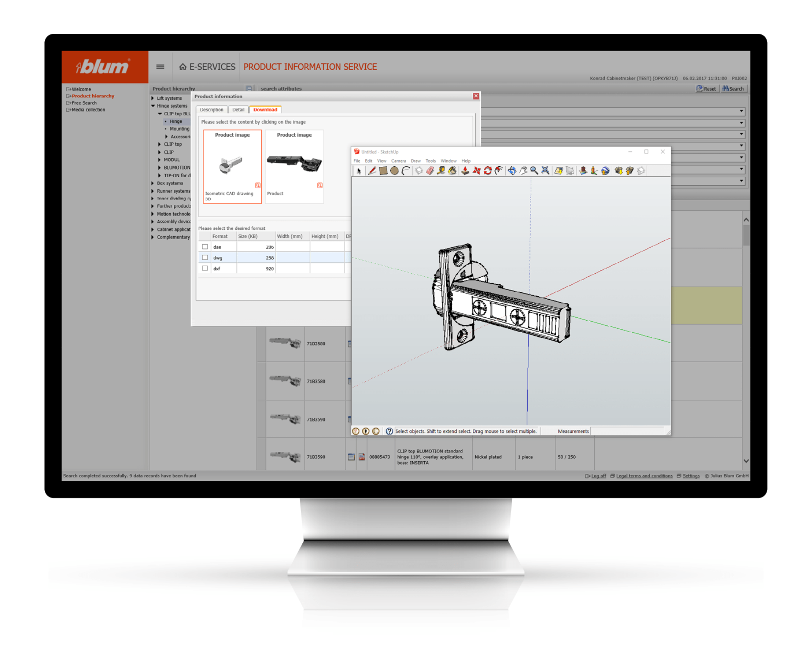Enable the dae format checkbox
Viewport: 812px width, 669px height.
(205, 246)
